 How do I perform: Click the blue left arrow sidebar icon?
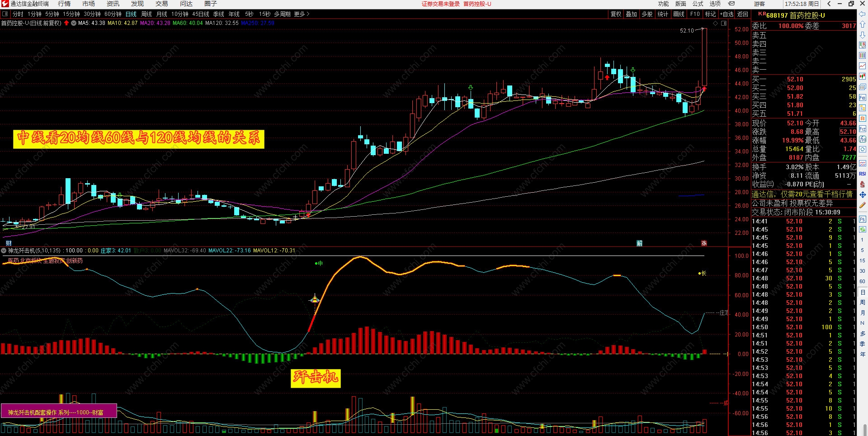(x=863, y=15)
